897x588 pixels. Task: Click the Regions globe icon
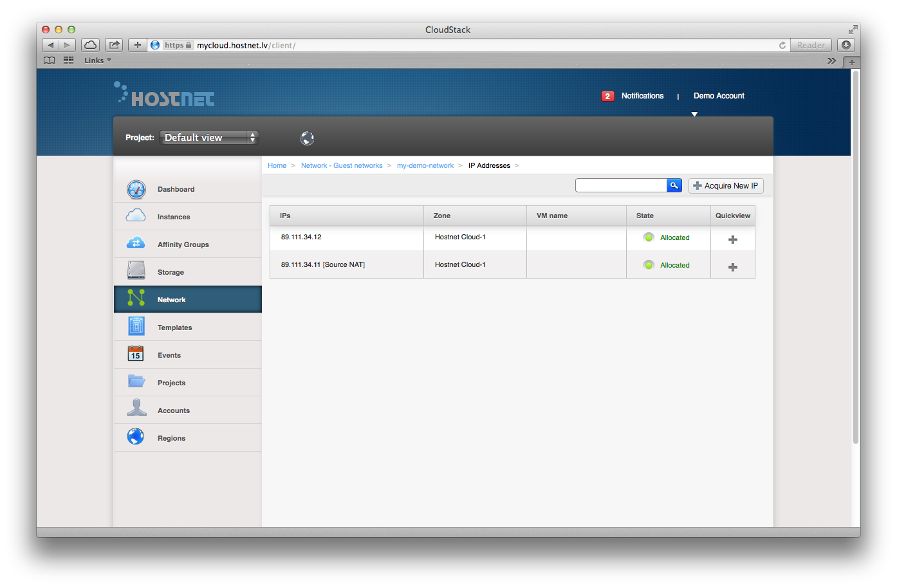(x=136, y=437)
